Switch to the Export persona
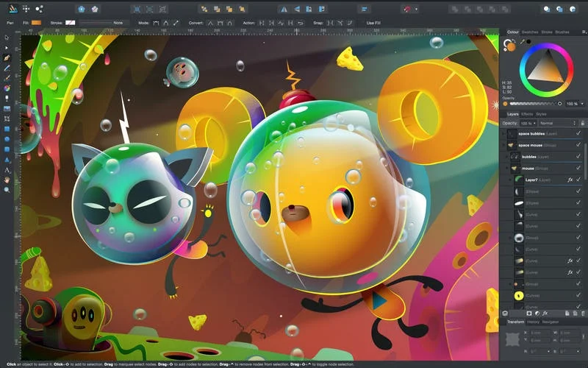 39,9
